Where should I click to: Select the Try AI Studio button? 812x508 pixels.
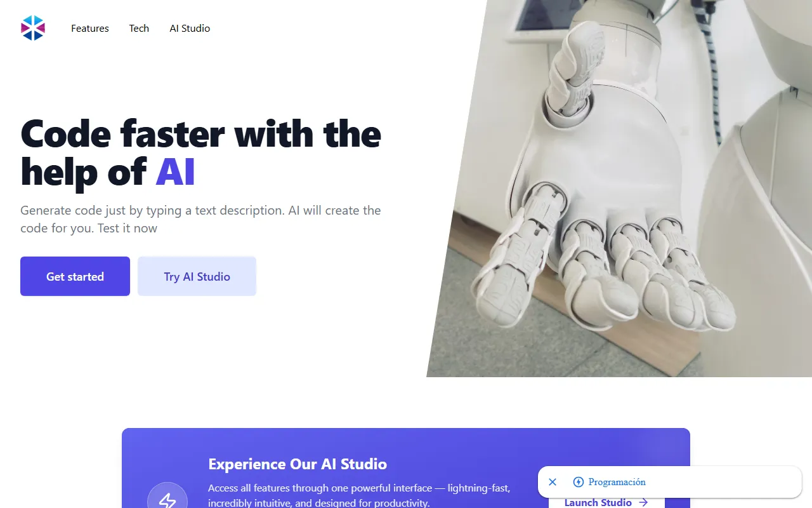pyautogui.click(x=197, y=276)
